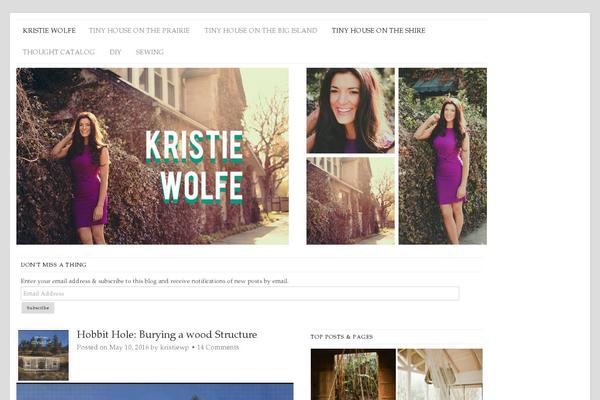This screenshot has height=400, width=600.
Task: Open the Hobbit Hole post thumbnail
Action: (43, 355)
